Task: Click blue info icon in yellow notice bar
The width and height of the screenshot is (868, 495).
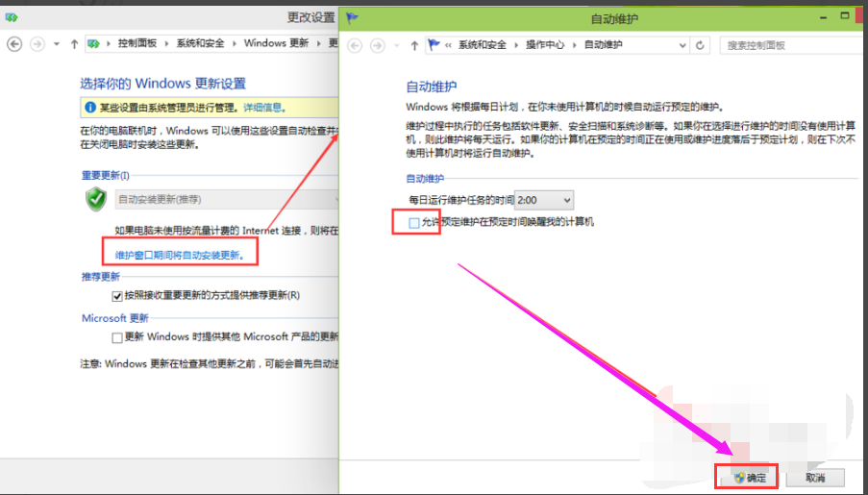Action: [90, 108]
